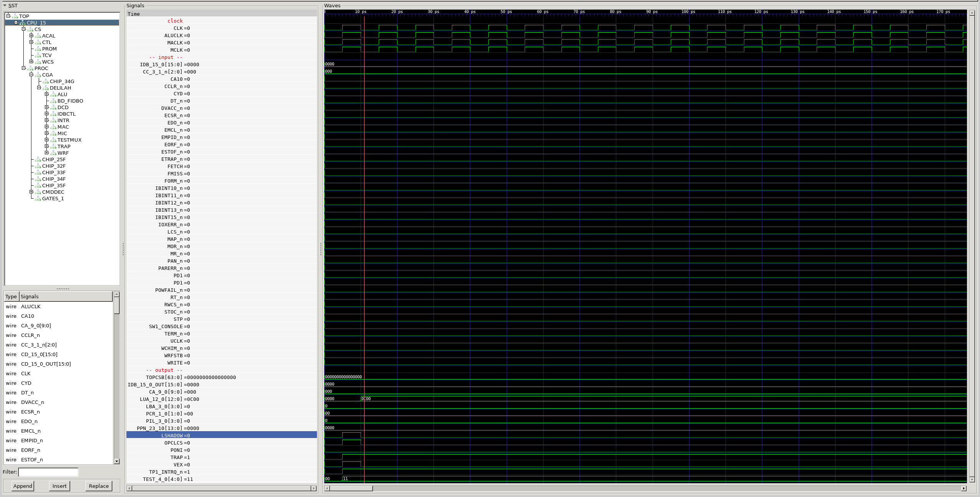Sort signal list by Type column
This screenshot has height=497, width=980.
[x=11, y=296]
